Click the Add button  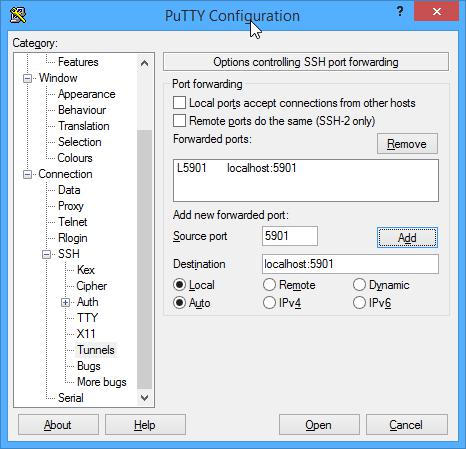(407, 238)
